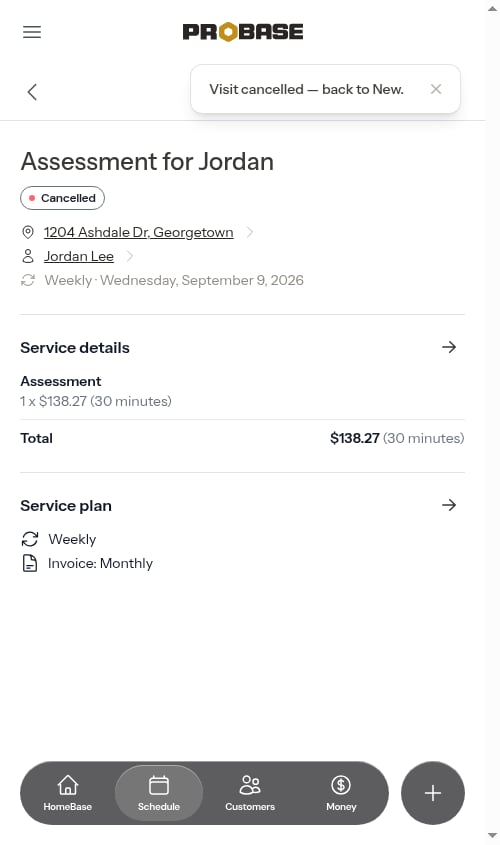Screen dimensions: 500x845
Task: Open Service plan with the arrow
Action: (449, 505)
